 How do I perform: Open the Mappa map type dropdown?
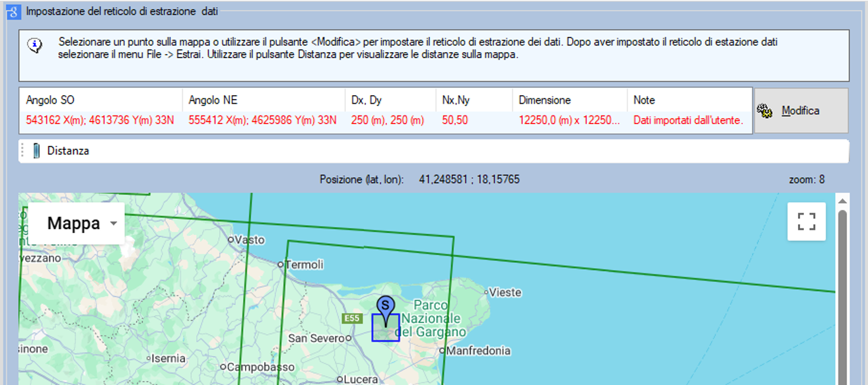pos(74,223)
